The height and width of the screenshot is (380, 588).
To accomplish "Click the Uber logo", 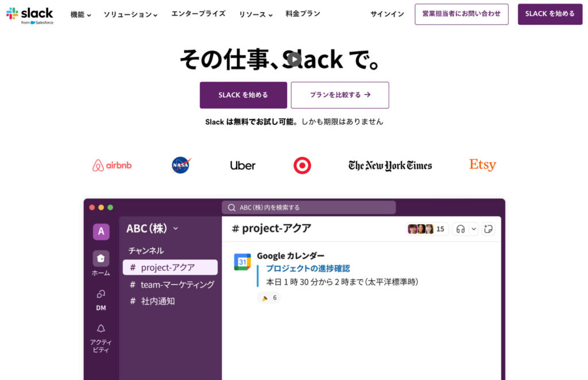I will coord(243,166).
